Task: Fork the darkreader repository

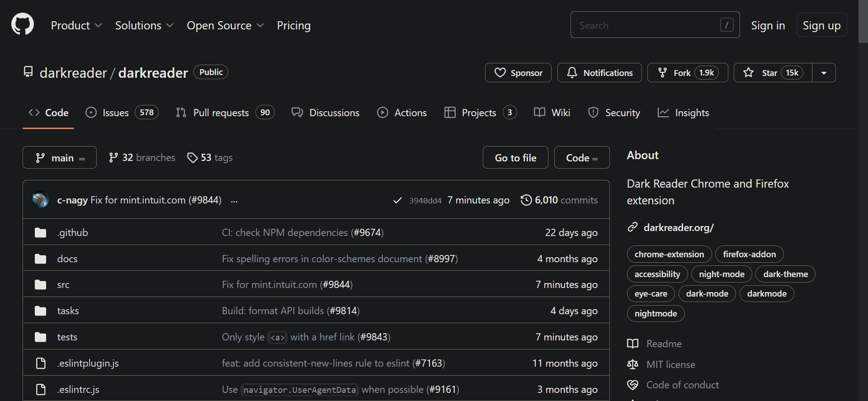Action: pos(688,73)
